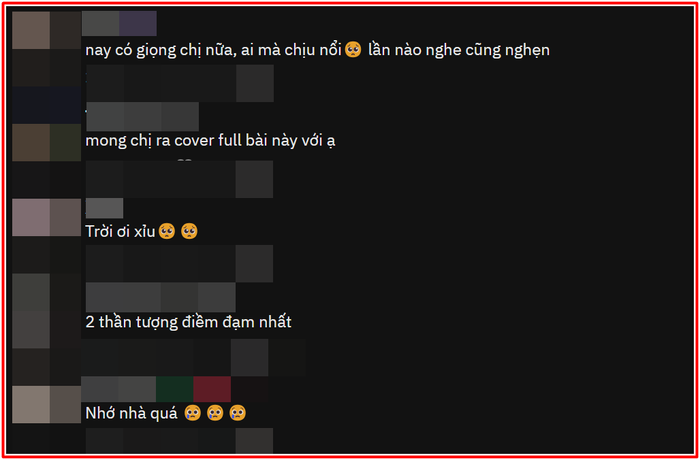
Task: Open avatar of the "nay có giọng chị nữa" commenter
Action: point(31,30)
